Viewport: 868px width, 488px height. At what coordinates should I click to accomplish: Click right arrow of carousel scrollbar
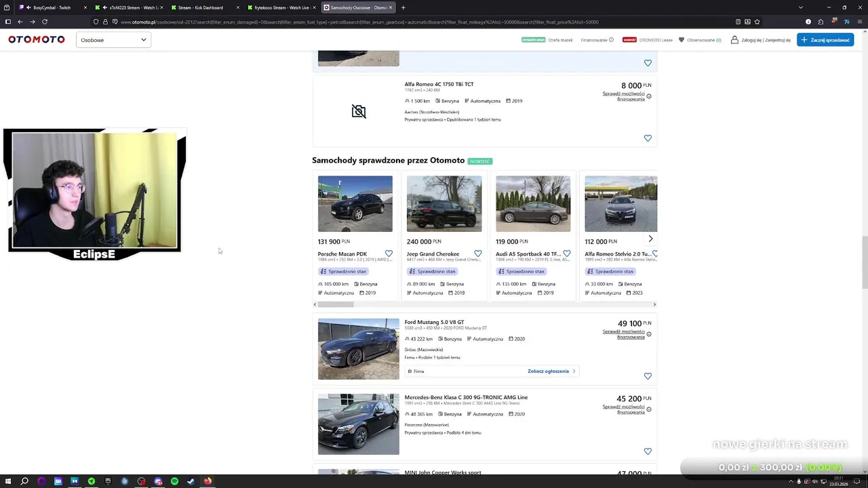click(654, 304)
